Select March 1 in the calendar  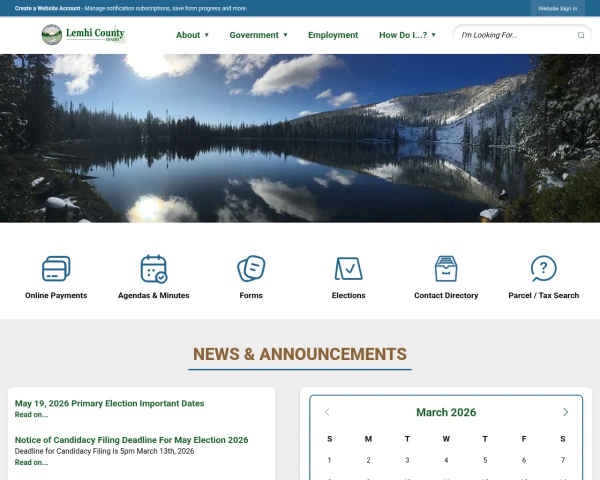[x=329, y=460]
